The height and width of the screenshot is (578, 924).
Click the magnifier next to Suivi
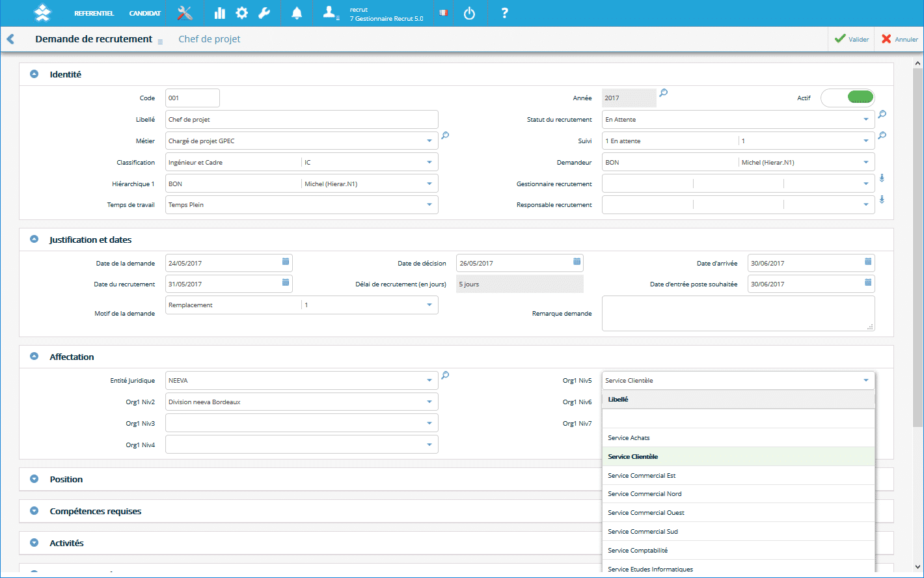[x=882, y=136]
